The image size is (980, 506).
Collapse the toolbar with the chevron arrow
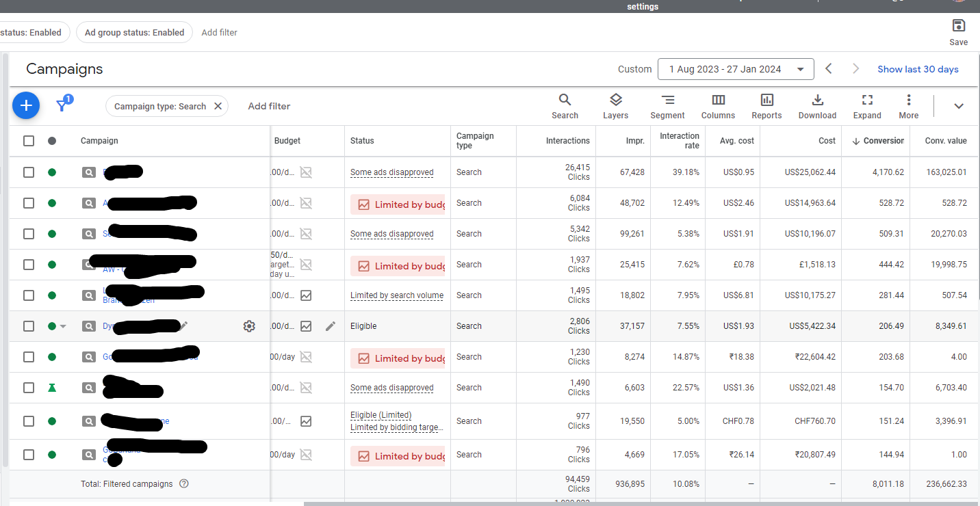[x=958, y=106]
